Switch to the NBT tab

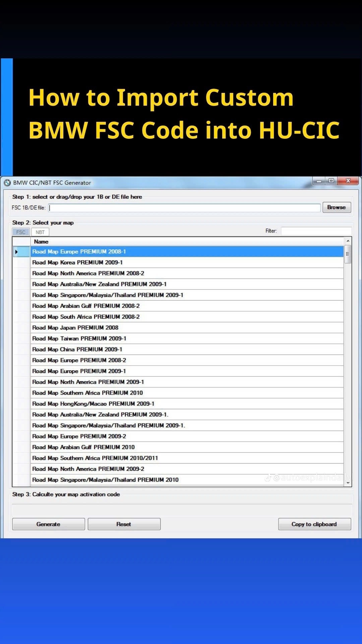[40, 232]
